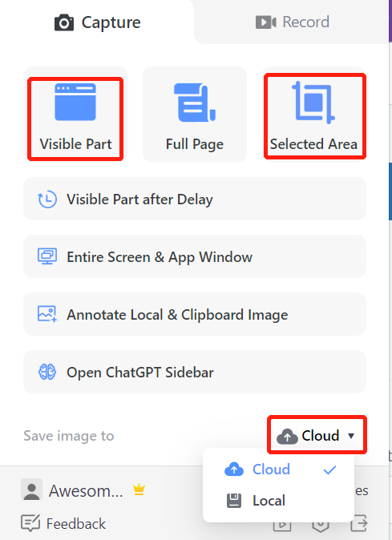
Task: Expand the Cloud save location dropdown
Action: click(x=317, y=435)
